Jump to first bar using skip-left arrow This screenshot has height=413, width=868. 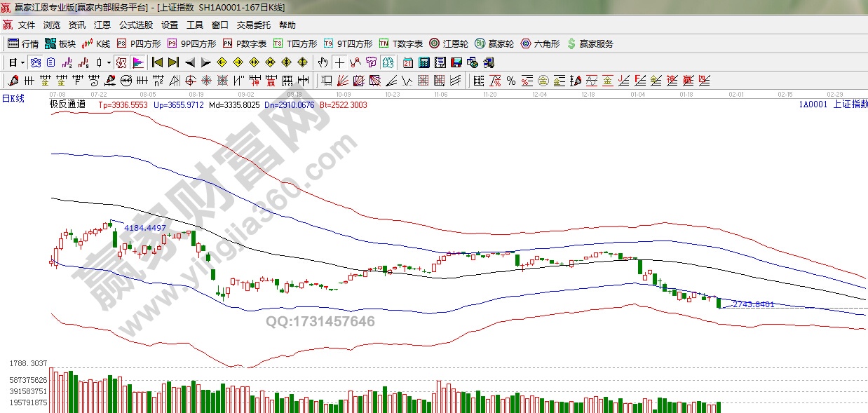[157, 62]
